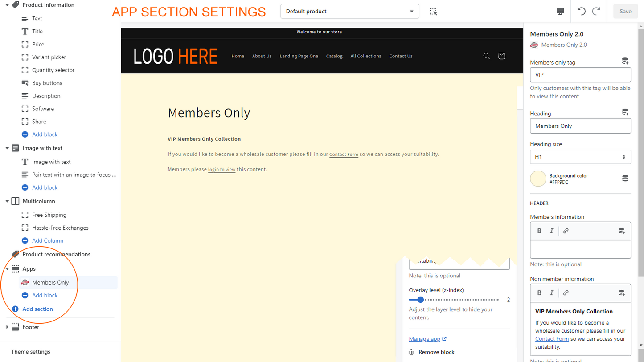Insert link in Members information editor
The height and width of the screenshot is (362, 644).
[x=566, y=231]
